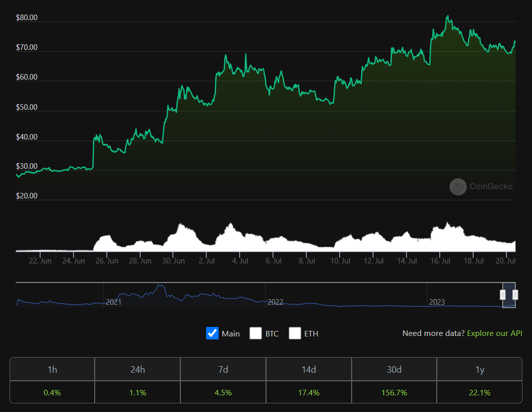The image size is (532, 412).
Task: Click the $70.00 axis label
Action: (x=27, y=47)
